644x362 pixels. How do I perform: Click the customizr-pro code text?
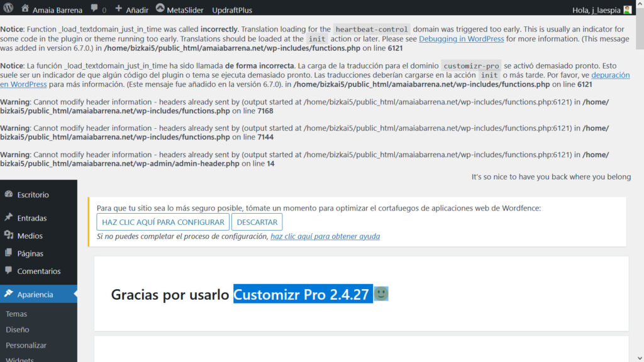[471, 65]
